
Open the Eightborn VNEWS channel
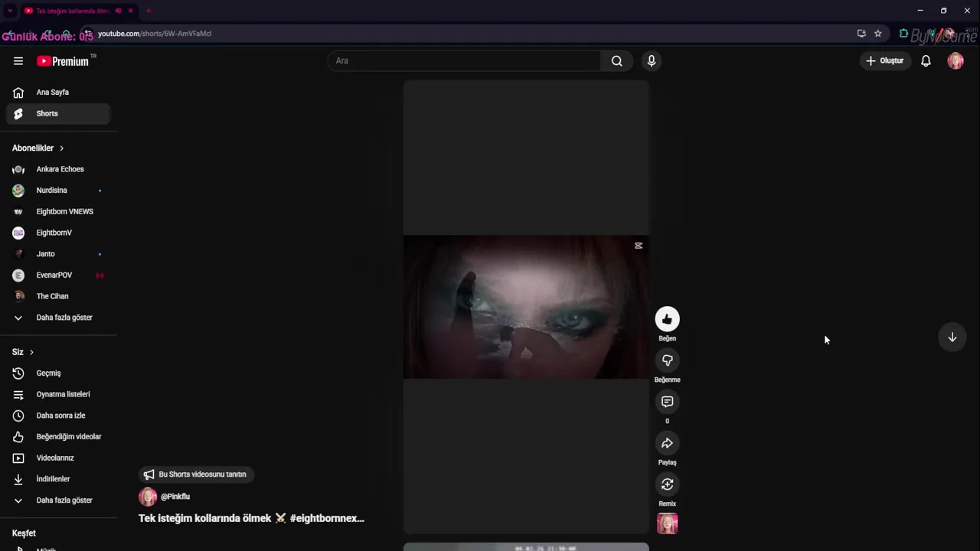58,211
